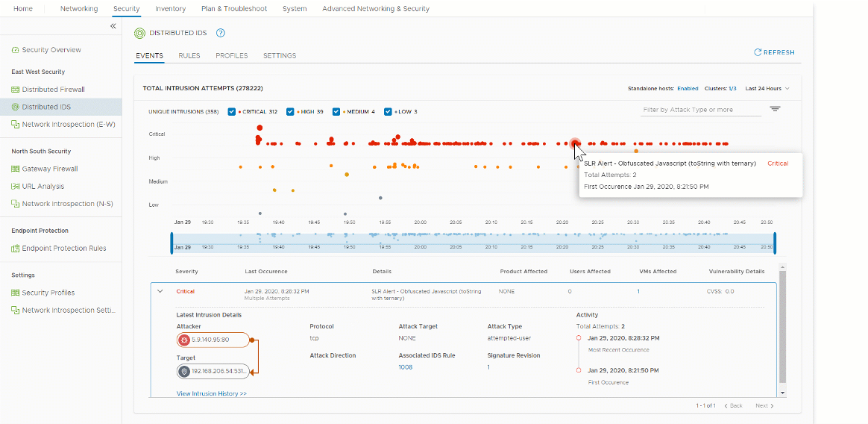Uncheck the Critical severity checkbox
This screenshot has width=868, height=424.
(x=232, y=112)
